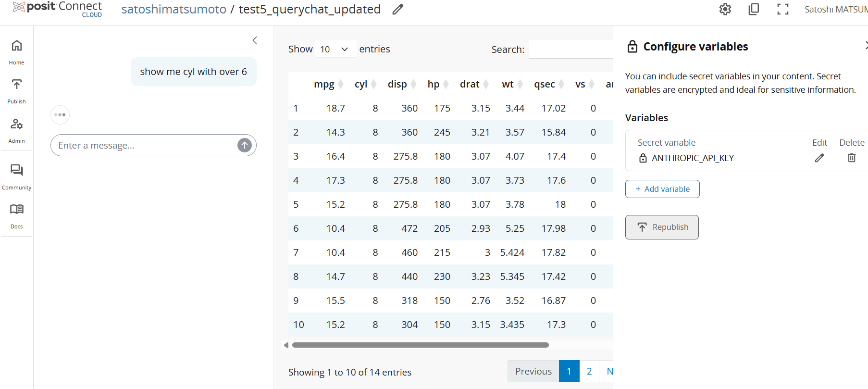Click mpg value 18.7 in row 1

point(335,108)
